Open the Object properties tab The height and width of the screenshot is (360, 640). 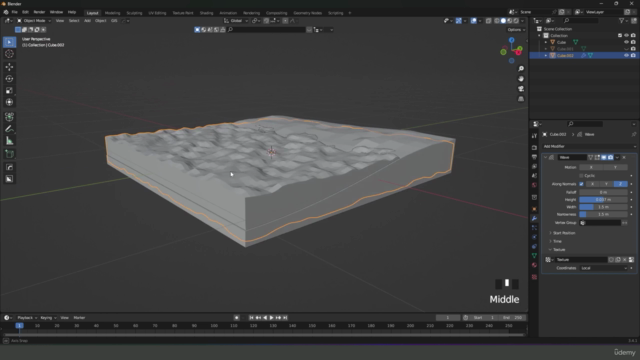534,209
